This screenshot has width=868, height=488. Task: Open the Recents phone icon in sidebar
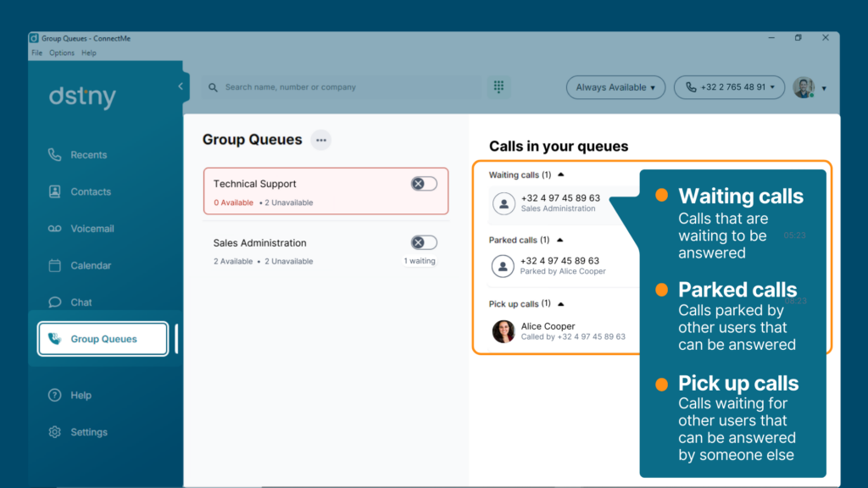pyautogui.click(x=54, y=155)
